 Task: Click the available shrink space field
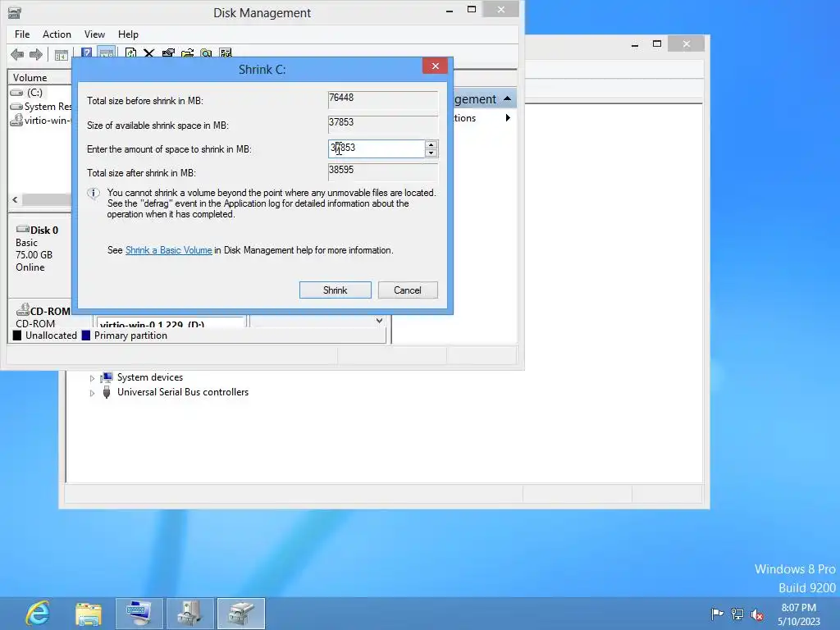pos(382,125)
